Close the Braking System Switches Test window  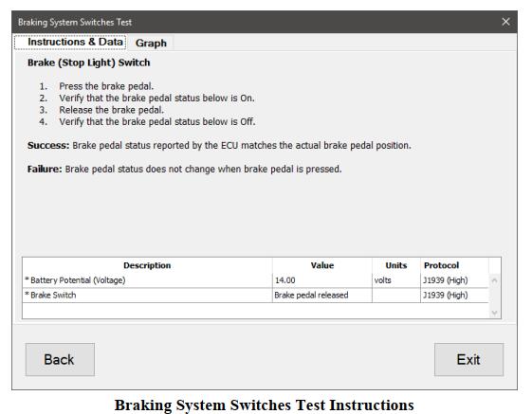[505, 22]
